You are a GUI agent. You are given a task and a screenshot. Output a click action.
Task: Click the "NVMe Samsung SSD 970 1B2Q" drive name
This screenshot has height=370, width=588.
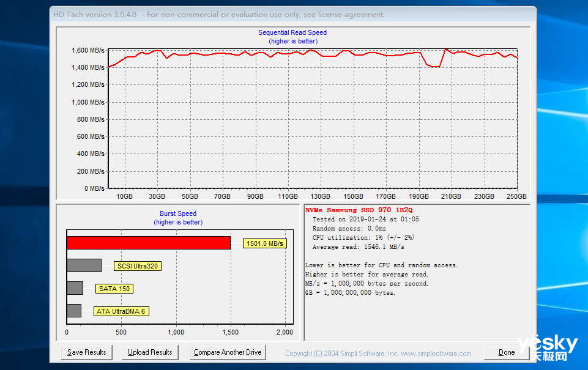pos(359,210)
